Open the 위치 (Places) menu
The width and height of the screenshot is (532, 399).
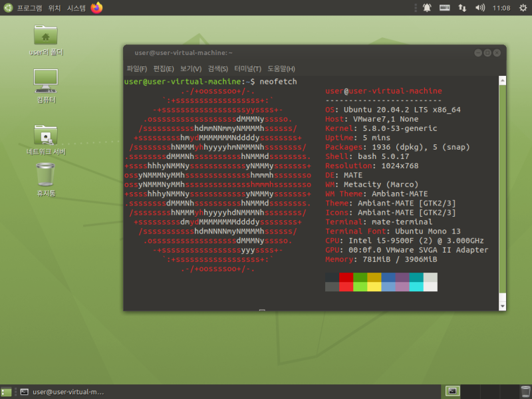[55, 8]
